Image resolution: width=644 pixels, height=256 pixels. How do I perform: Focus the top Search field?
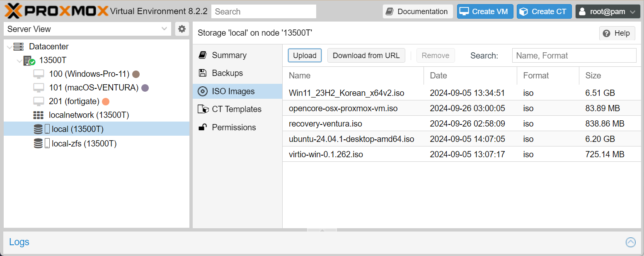point(264,12)
